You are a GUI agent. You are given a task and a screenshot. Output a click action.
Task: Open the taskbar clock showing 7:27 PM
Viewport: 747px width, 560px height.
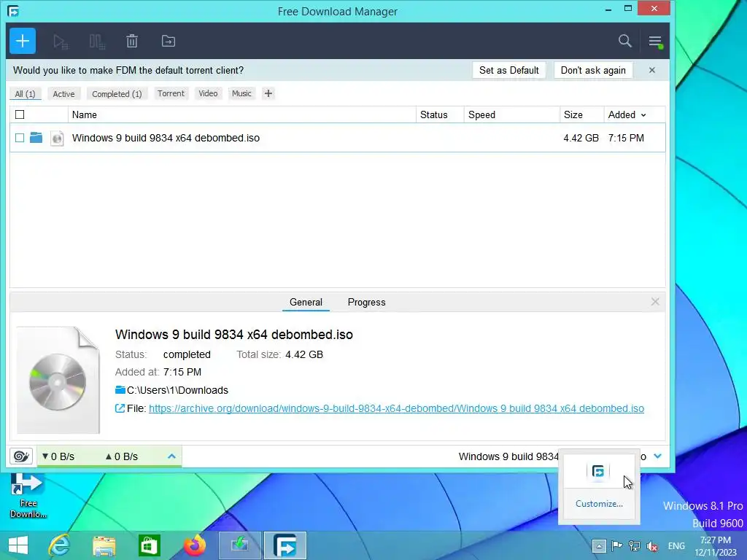click(716, 546)
